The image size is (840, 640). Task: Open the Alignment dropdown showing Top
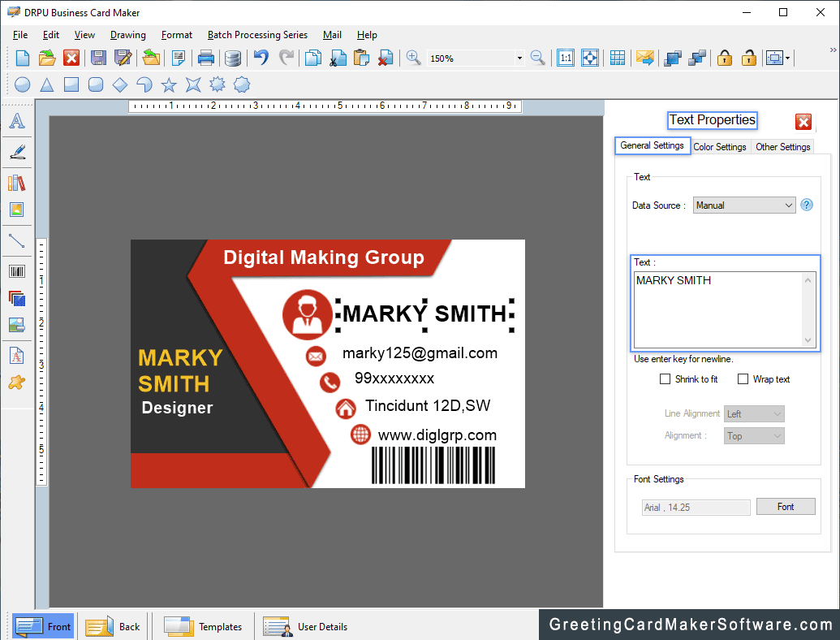754,436
